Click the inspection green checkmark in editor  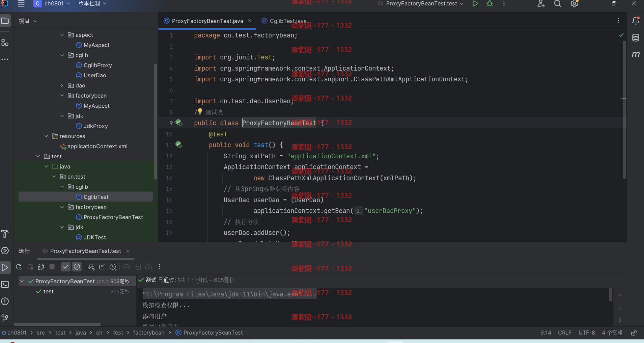pyautogui.click(x=621, y=35)
